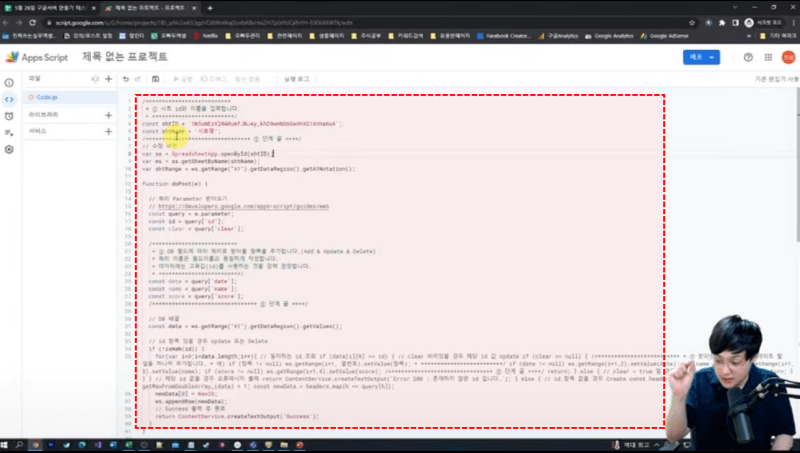Open the taskbar search magnifier
The height and width of the screenshot is (453, 800).
(x=19, y=445)
